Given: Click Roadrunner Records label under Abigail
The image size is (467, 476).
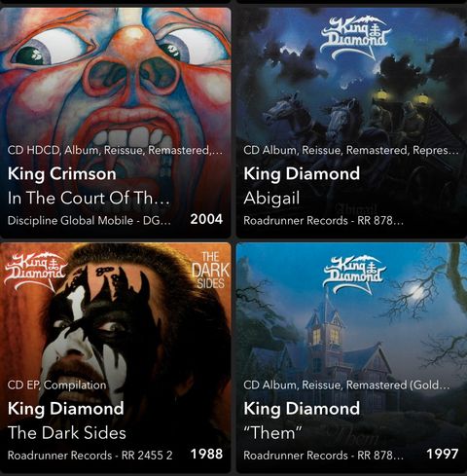Looking at the screenshot, I should pyautogui.click(x=323, y=221).
